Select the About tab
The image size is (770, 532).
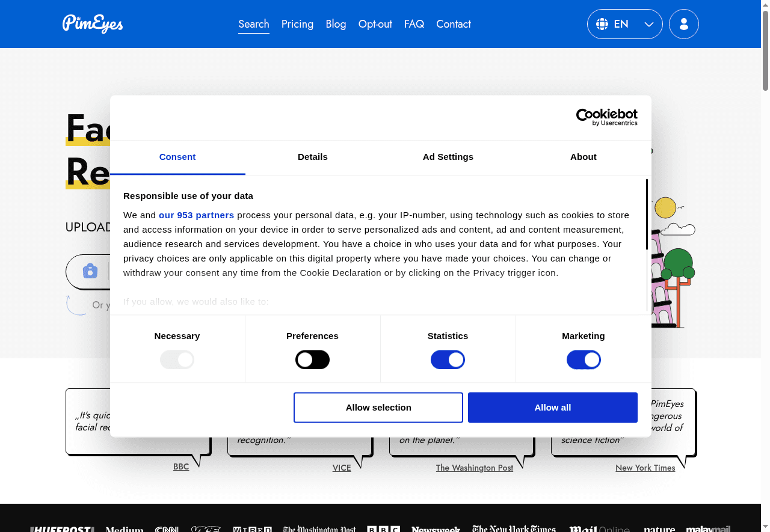[583, 157]
